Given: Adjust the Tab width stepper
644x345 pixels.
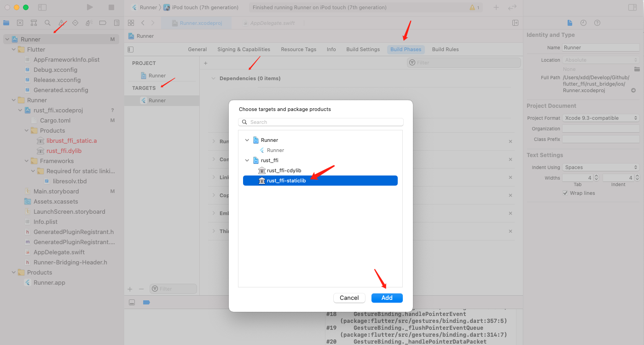Looking at the screenshot, I should click(596, 177).
